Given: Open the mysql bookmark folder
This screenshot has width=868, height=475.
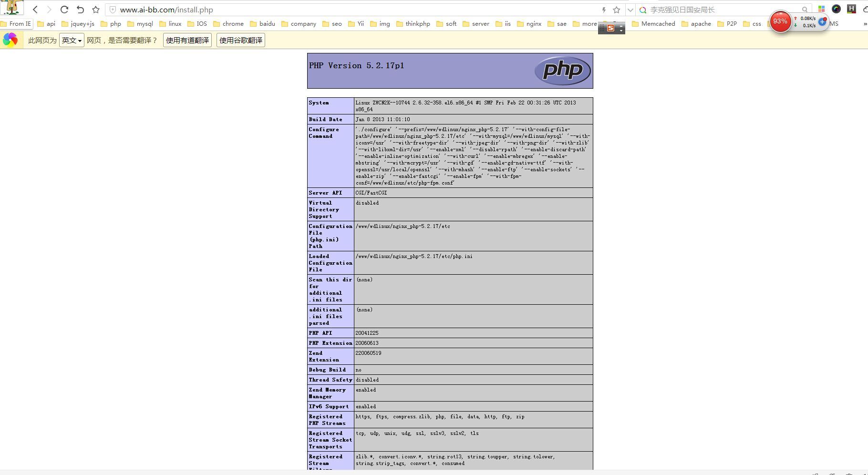Looking at the screenshot, I should [x=140, y=23].
